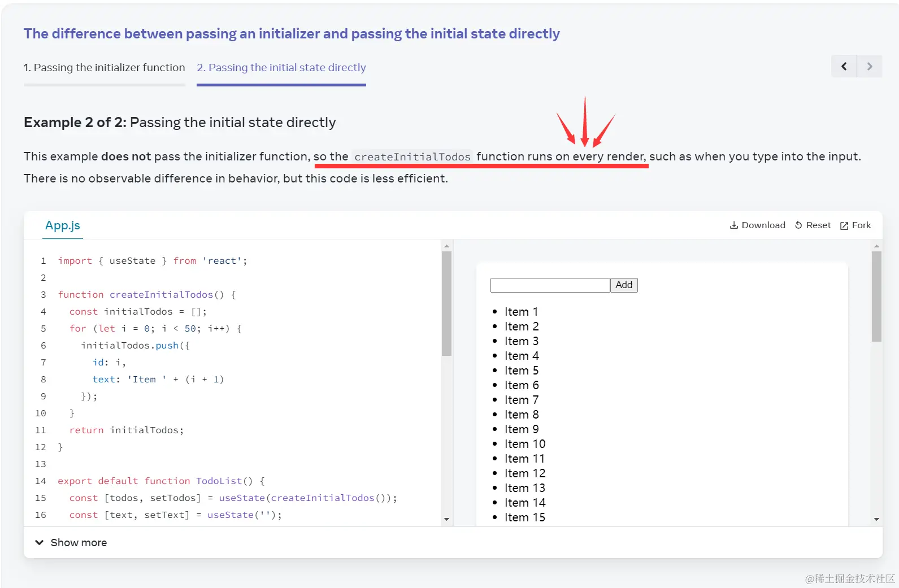Click 'const initialTodos = [];' on line 4
The width and height of the screenshot is (899, 588).
tap(138, 312)
